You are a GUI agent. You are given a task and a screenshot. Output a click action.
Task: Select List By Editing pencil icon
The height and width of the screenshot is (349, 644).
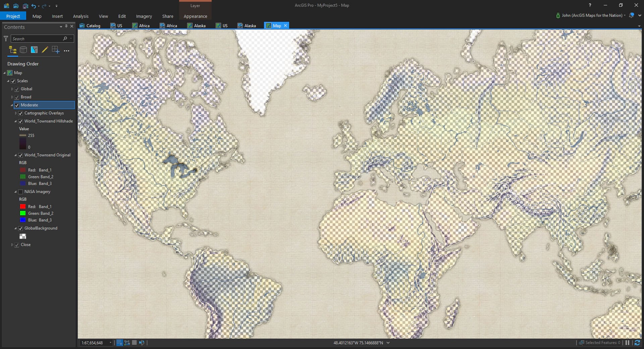point(45,50)
